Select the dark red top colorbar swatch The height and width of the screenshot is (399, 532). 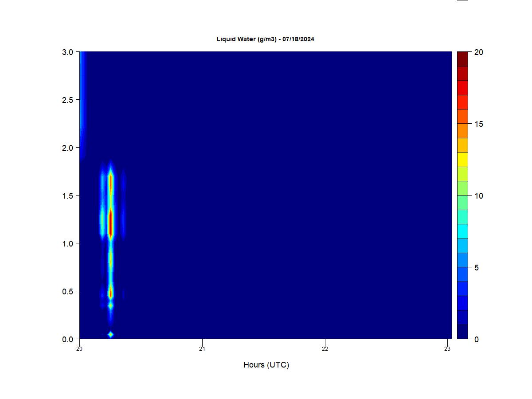click(x=462, y=59)
